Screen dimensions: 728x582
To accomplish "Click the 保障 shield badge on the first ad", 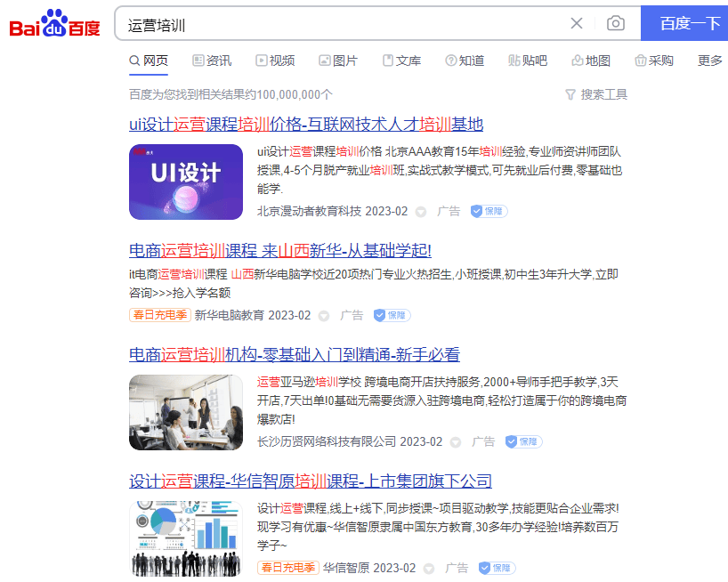I will click(489, 211).
